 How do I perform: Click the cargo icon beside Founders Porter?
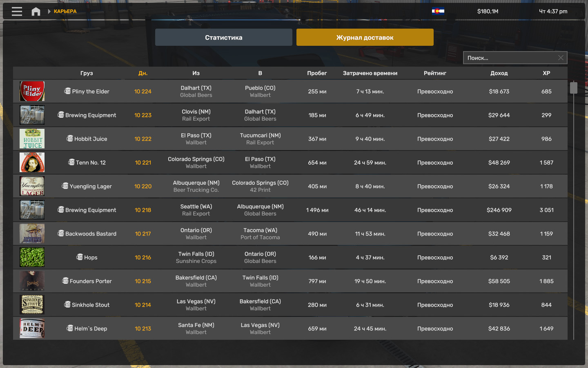coord(65,280)
